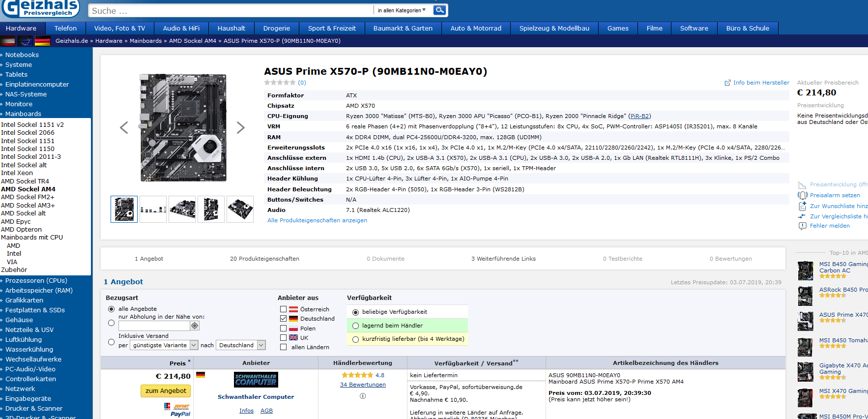The height and width of the screenshot is (419, 868).
Task: Check the allen Ländern checkbox
Action: point(283,347)
